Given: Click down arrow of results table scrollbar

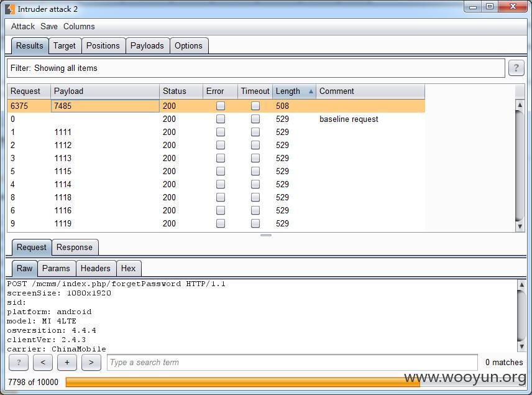Looking at the screenshot, I should [x=520, y=226].
